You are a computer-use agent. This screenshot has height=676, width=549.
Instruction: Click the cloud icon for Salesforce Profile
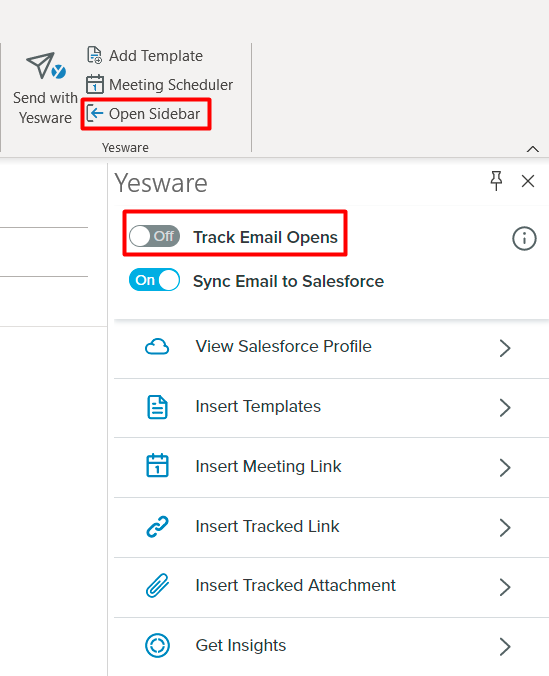[157, 347]
